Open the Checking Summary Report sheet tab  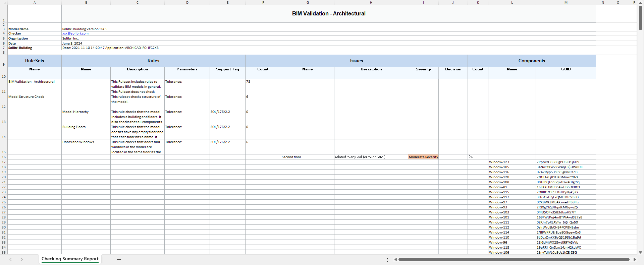tap(70, 259)
